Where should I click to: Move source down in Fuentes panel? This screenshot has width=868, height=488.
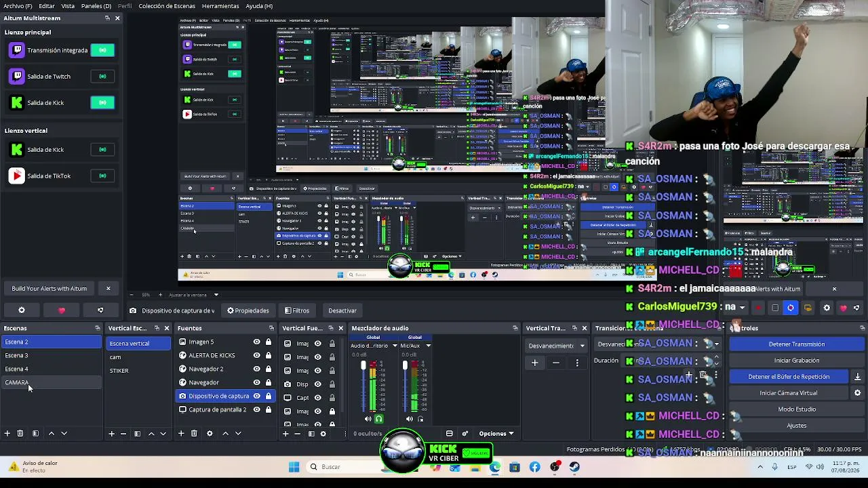(x=238, y=433)
